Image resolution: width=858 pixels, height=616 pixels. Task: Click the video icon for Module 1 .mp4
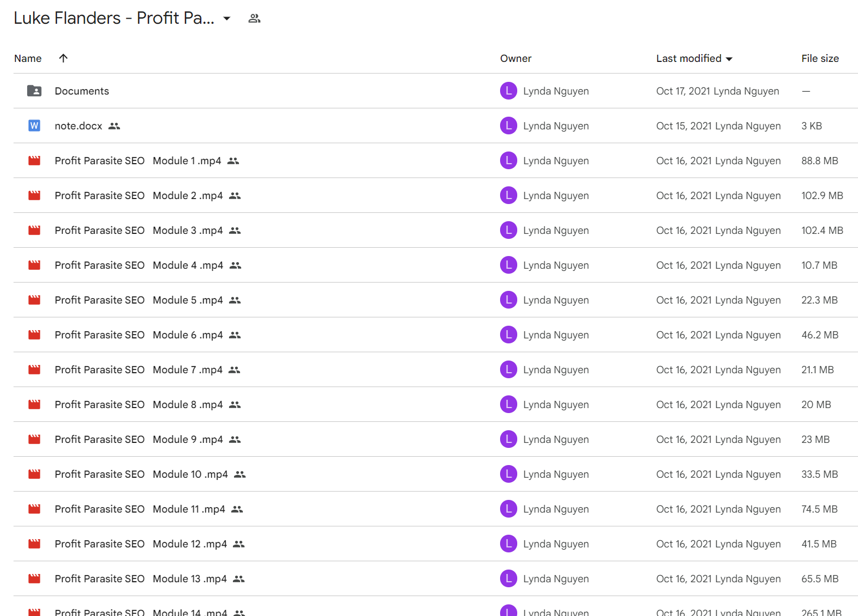pyautogui.click(x=34, y=160)
